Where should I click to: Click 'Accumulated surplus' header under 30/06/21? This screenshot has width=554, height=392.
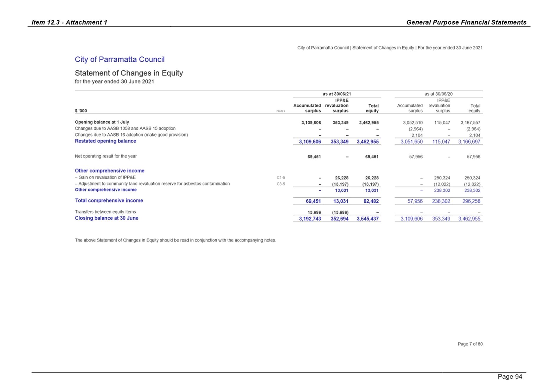click(307, 108)
